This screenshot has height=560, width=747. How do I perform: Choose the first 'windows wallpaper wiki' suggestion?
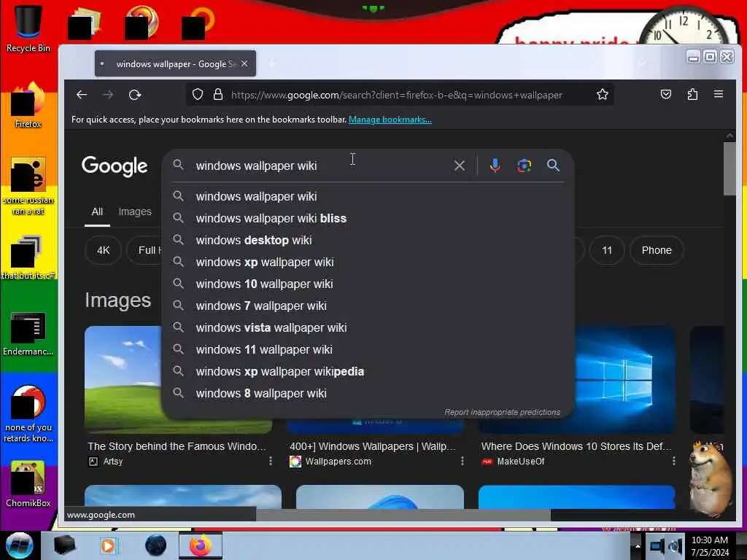click(367, 196)
